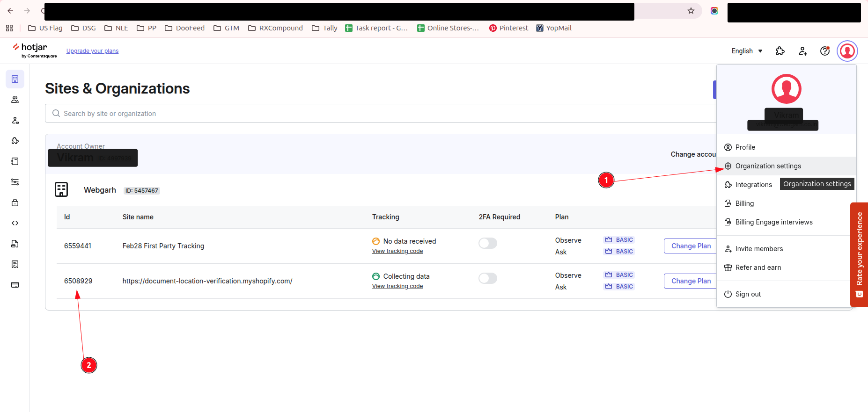The height and width of the screenshot is (412, 868).
Task: Select Refer and earn menu item
Action: coord(787,267)
